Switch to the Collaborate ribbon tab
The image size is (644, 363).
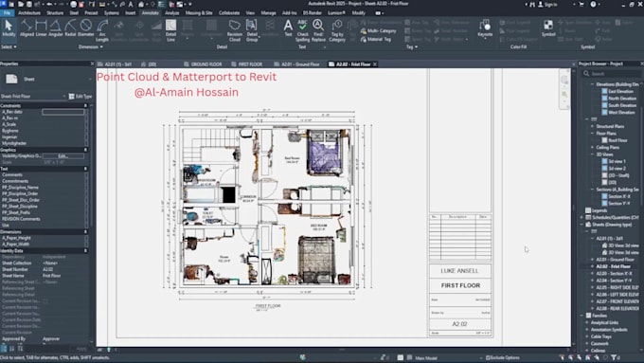point(229,12)
